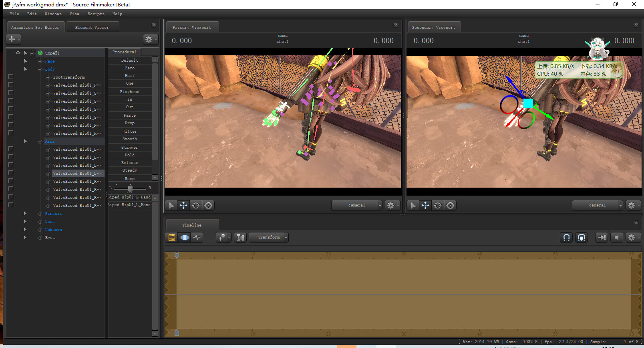This screenshot has width=644, height=348.
Task: Switch to the motion editor mode
Action: (185, 237)
